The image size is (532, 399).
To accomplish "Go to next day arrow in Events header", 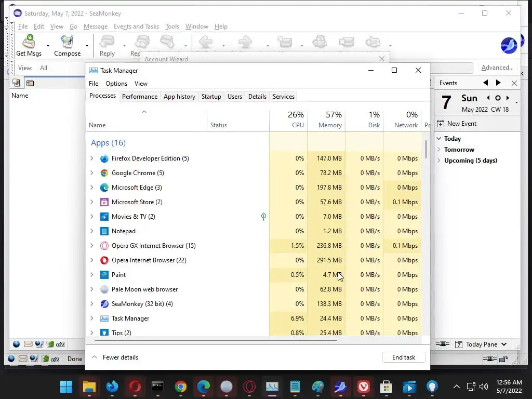I will pos(498,83).
